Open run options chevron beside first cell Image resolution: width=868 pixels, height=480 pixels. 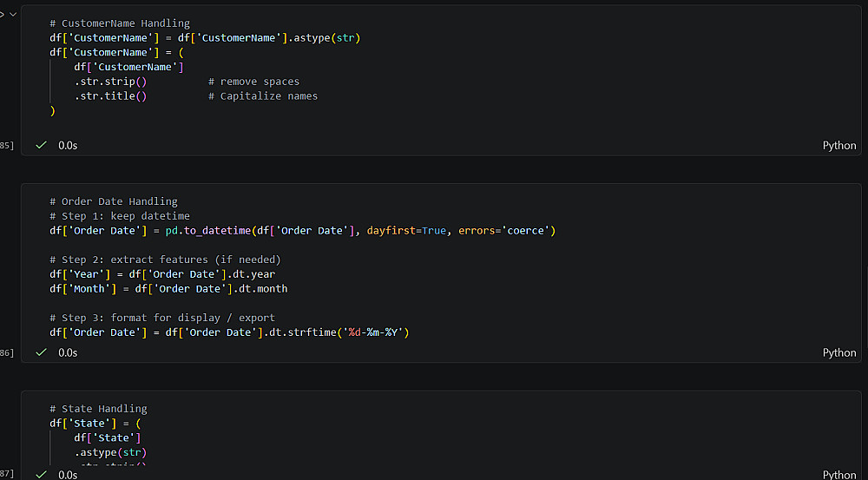pos(12,14)
